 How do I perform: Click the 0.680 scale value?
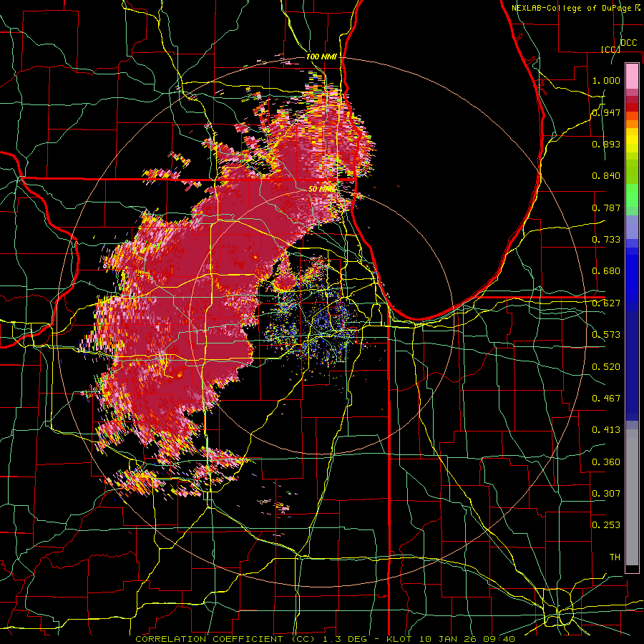pos(606,271)
